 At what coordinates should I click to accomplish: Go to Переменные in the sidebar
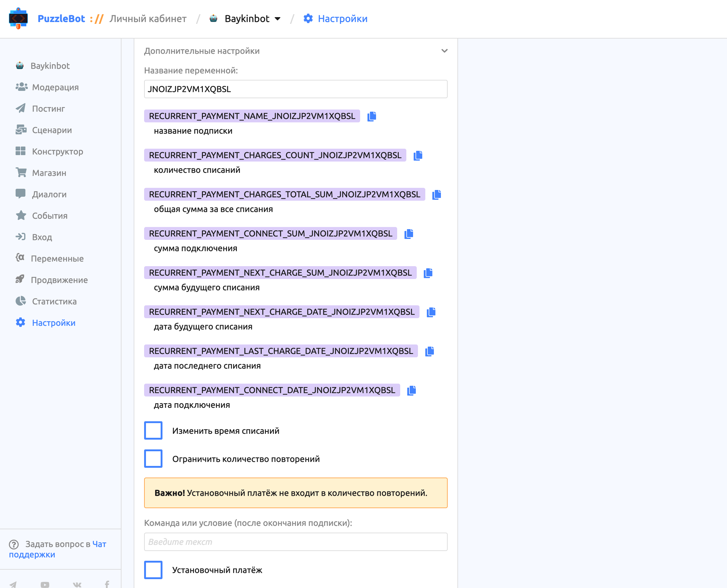50,259
